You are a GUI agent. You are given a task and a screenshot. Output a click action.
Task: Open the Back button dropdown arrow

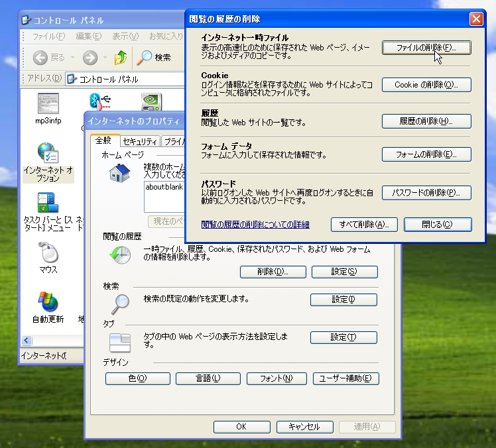[72, 58]
